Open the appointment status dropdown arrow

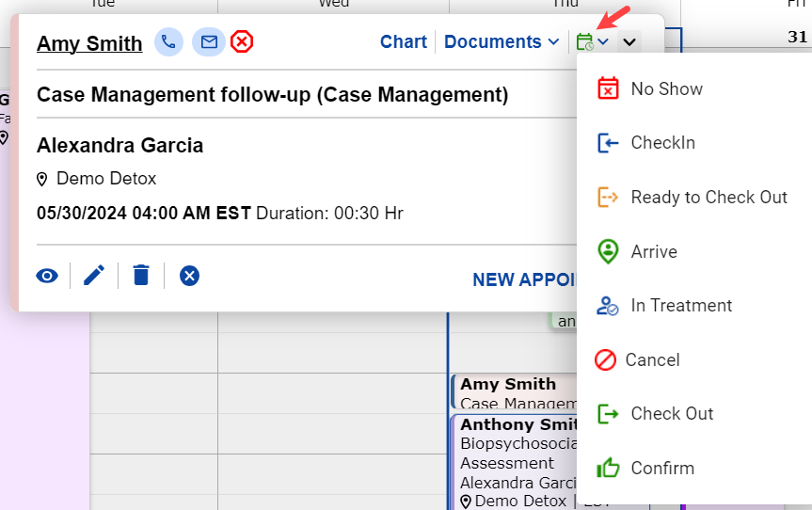pyautogui.click(x=603, y=42)
